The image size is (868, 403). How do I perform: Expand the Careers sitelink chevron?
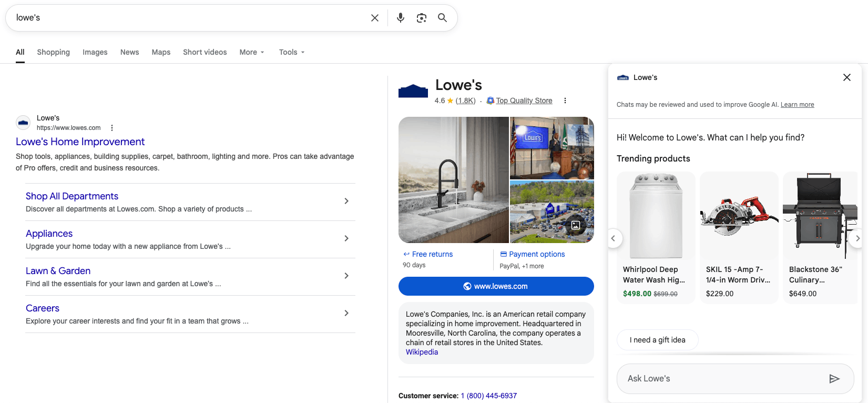pos(346,313)
